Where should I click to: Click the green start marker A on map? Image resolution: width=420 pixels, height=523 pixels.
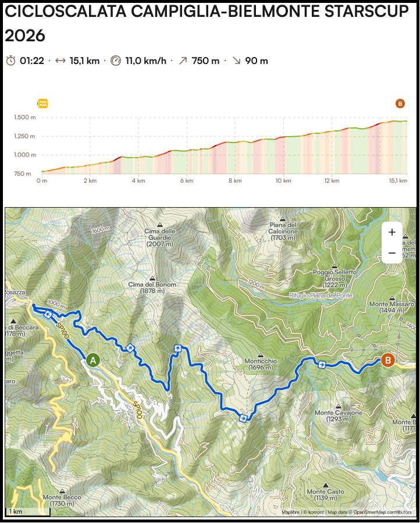tap(92, 360)
